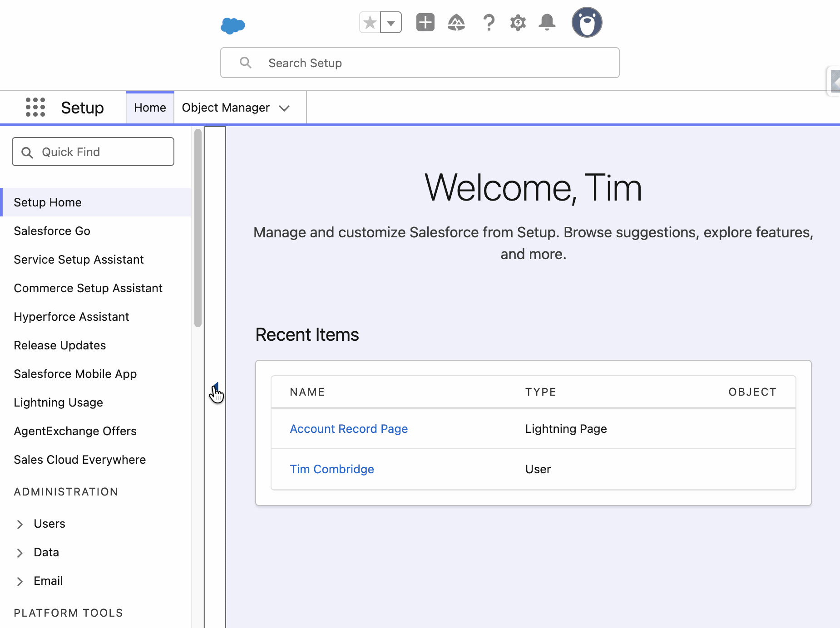Click the Search Setup field
This screenshot has height=628, width=840.
tap(420, 63)
